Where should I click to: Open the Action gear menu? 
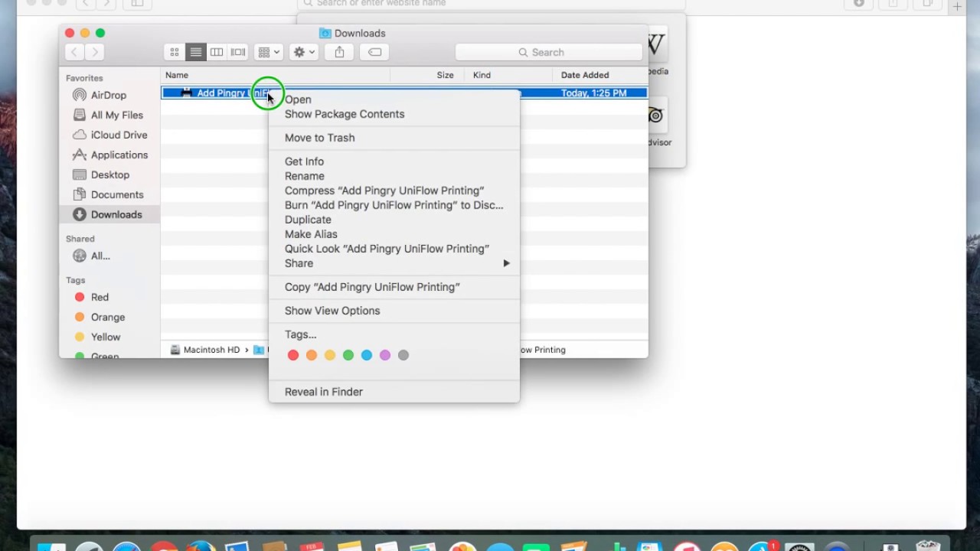tap(304, 52)
